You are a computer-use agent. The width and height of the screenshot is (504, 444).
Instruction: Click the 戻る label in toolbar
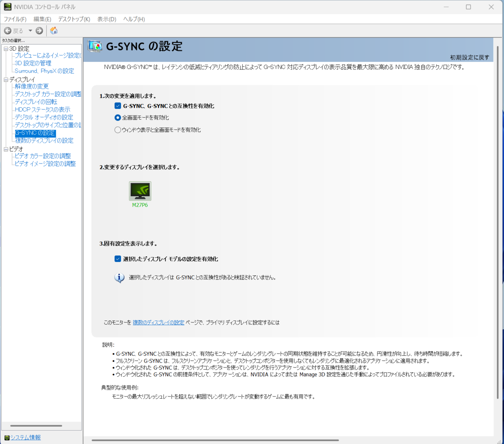tap(18, 31)
